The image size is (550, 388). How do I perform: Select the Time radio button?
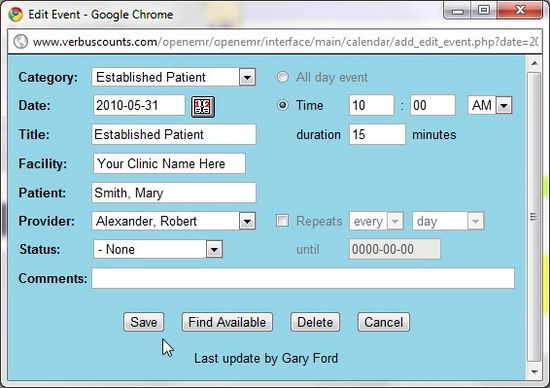[x=283, y=105]
